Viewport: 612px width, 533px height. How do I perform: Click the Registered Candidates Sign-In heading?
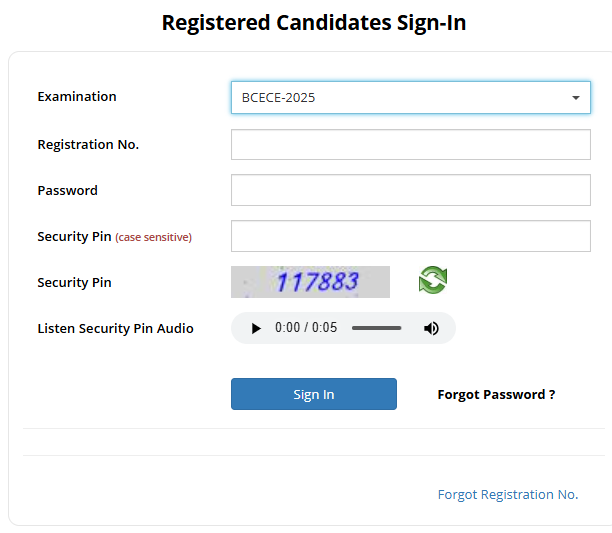(x=314, y=23)
